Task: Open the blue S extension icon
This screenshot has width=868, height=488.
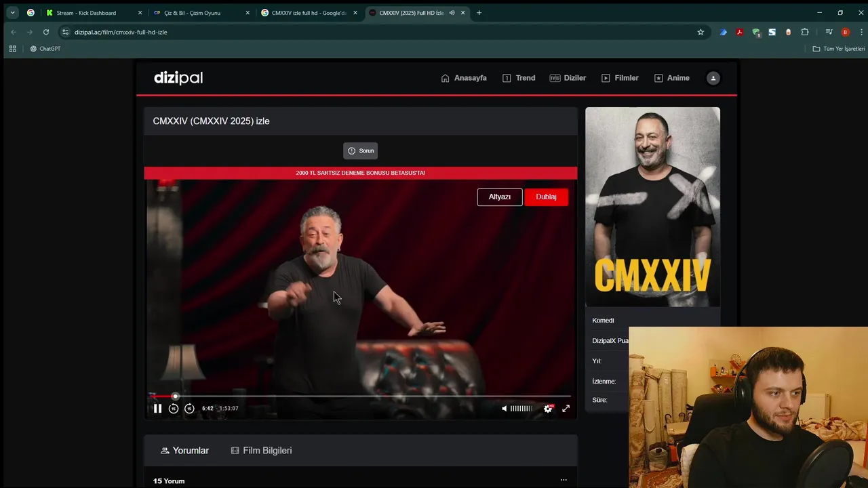Action: pyautogui.click(x=772, y=32)
